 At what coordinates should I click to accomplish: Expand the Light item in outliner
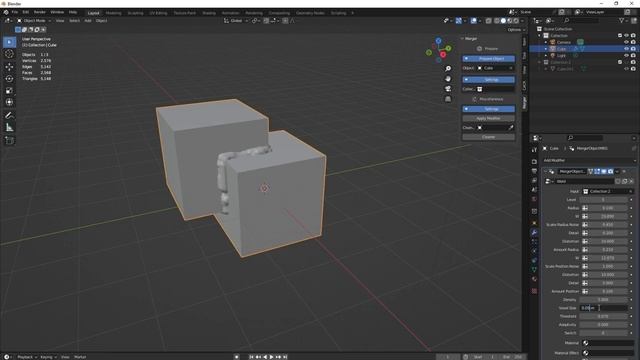click(x=546, y=56)
